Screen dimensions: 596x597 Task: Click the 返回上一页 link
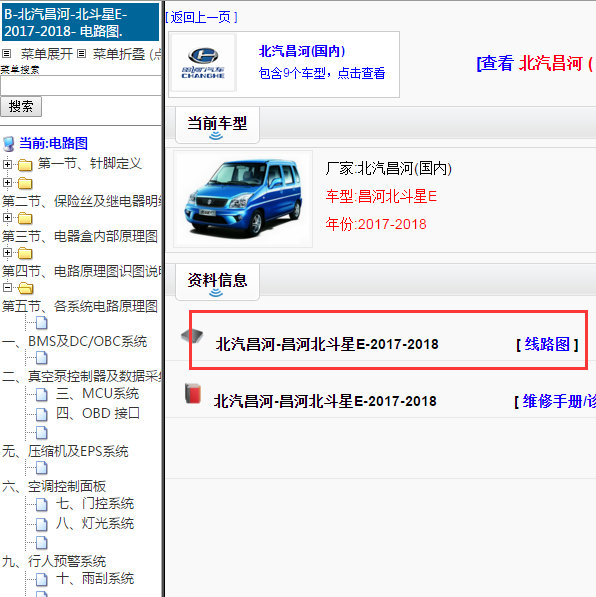point(201,17)
